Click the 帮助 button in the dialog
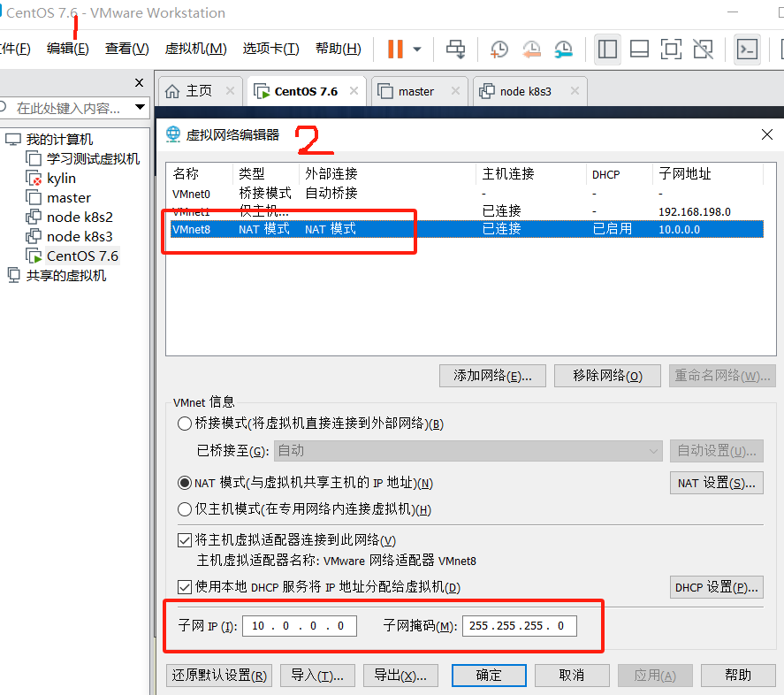Screen dimensions: 784x695 [737, 676]
